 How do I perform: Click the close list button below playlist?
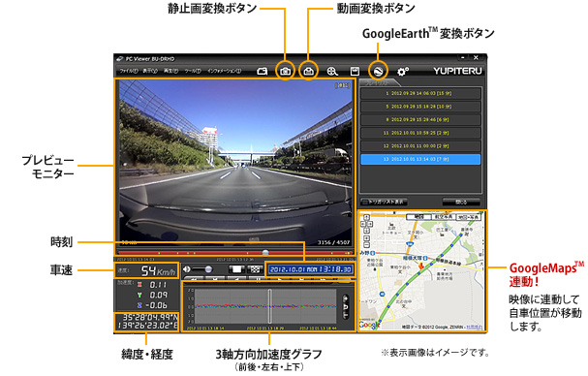[461, 202]
